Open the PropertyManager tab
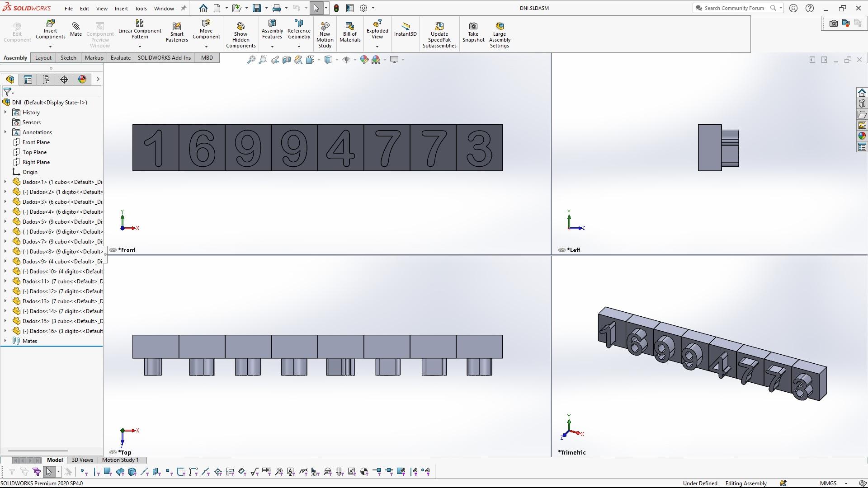The width and height of the screenshot is (868, 488). click(x=28, y=80)
